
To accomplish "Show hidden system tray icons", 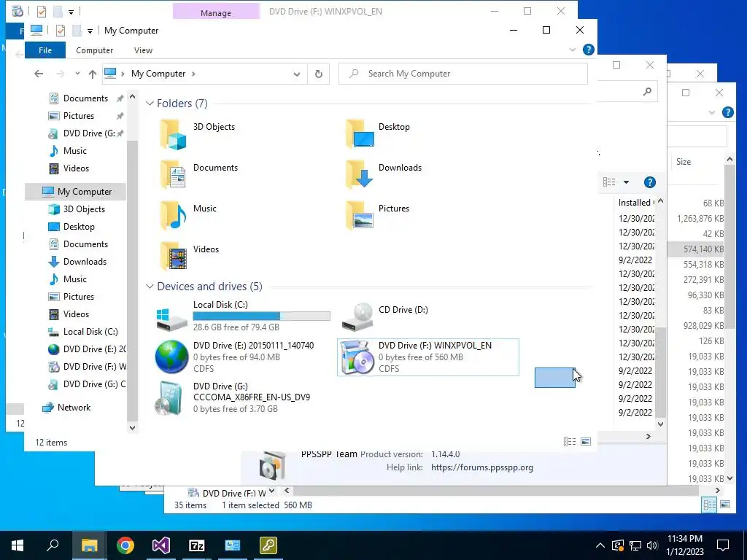I will point(600,545).
